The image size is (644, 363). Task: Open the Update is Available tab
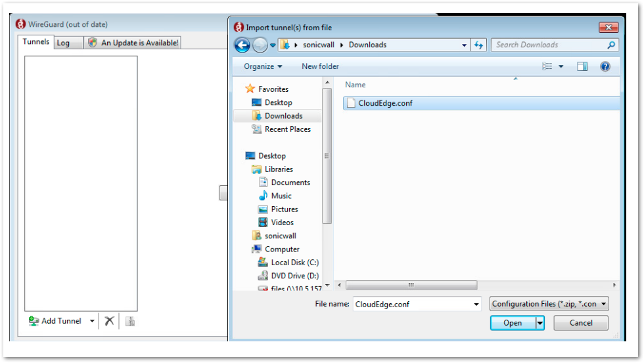[133, 43]
